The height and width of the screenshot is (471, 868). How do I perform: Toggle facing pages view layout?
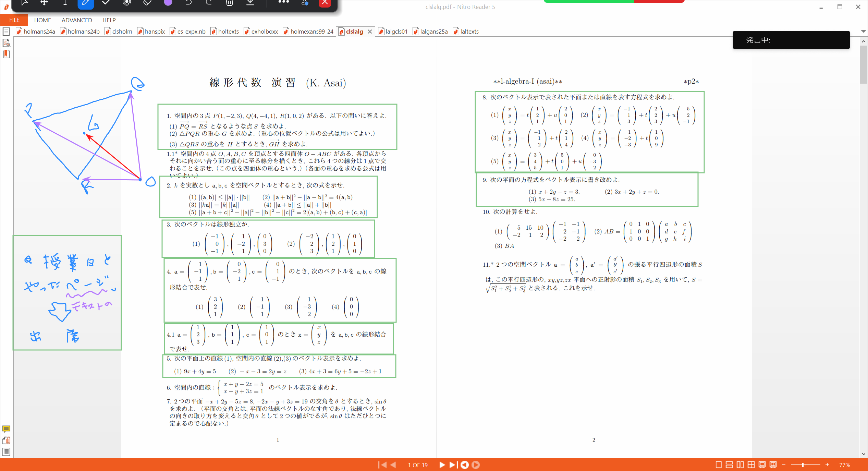point(740,465)
